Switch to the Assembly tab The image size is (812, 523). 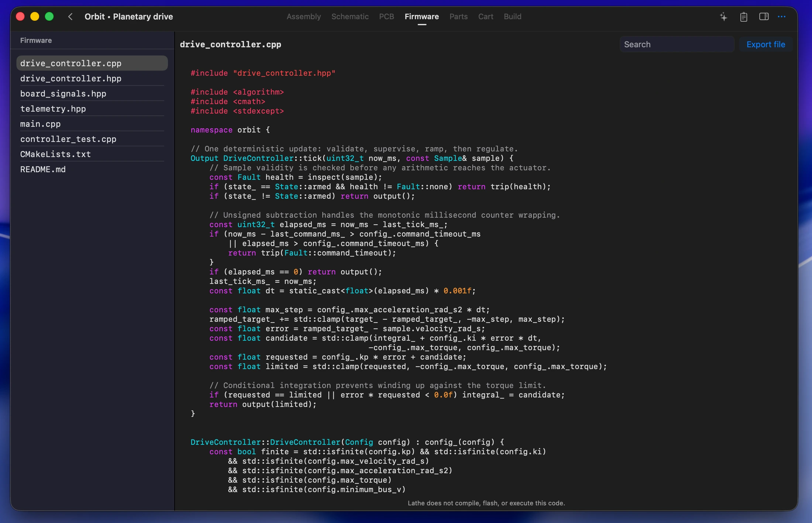[303, 17]
